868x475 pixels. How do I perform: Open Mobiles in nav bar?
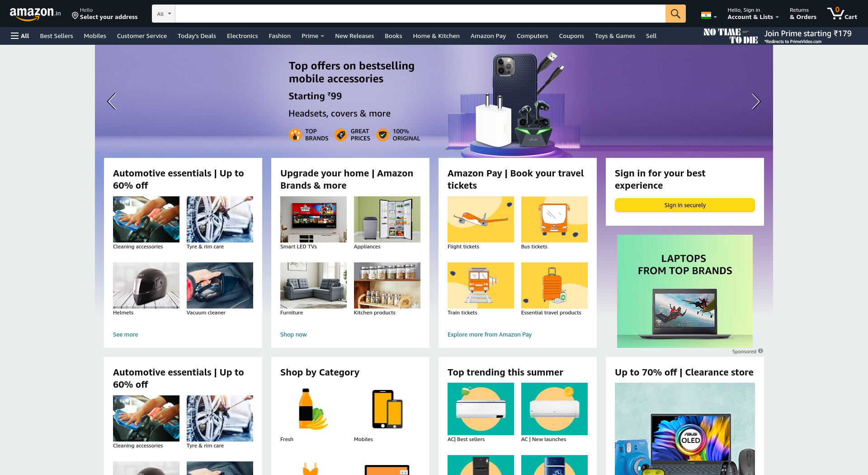95,36
